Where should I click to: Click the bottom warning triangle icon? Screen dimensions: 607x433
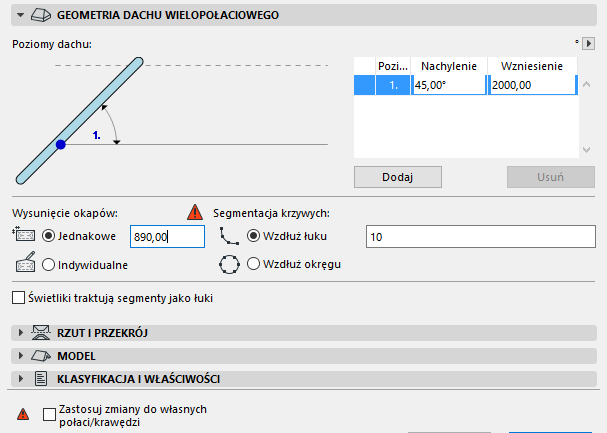point(23,414)
